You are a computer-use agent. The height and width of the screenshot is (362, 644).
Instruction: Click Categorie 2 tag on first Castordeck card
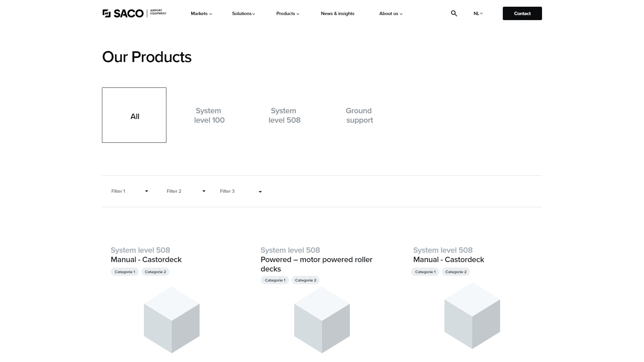point(155,272)
